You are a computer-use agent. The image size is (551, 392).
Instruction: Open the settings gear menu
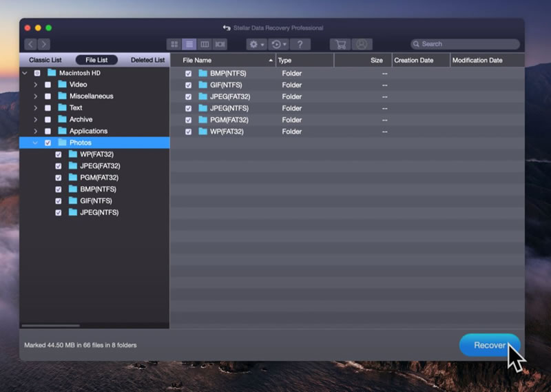click(253, 44)
